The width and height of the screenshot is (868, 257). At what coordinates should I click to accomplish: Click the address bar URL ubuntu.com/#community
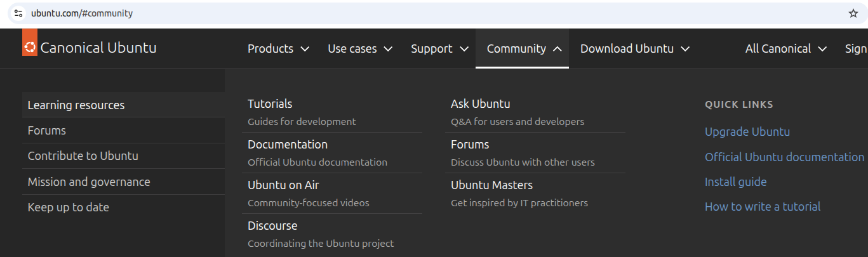pyautogui.click(x=82, y=13)
